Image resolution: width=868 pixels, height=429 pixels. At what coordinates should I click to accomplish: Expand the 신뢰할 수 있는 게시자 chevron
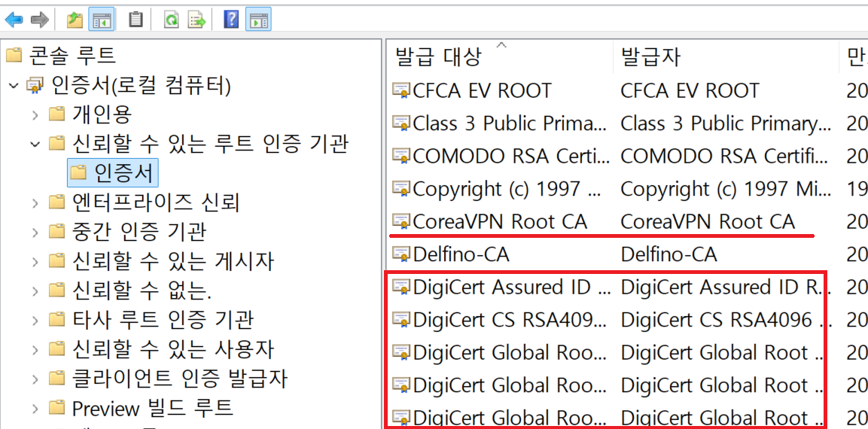point(35,262)
